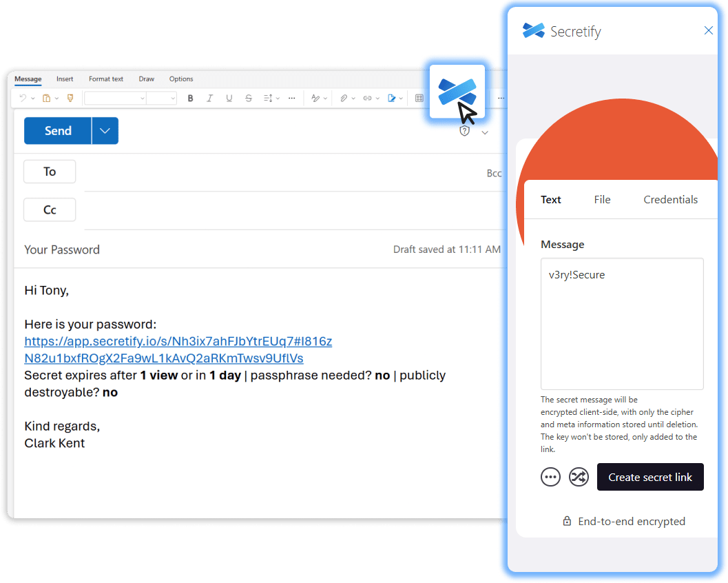Open the font name combo box
The image size is (728, 583).
coord(115,99)
